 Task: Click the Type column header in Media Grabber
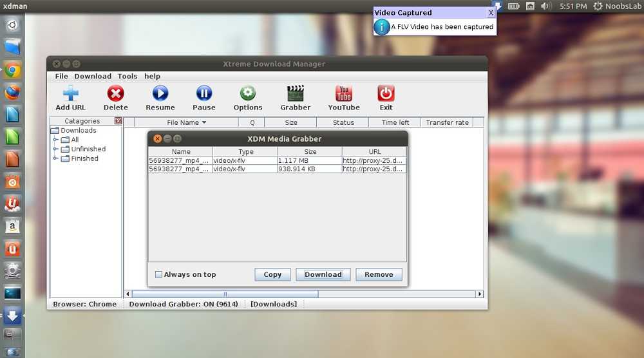point(245,151)
